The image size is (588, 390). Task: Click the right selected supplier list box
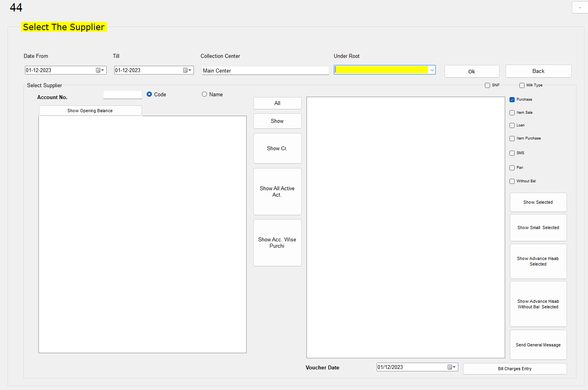click(406, 227)
